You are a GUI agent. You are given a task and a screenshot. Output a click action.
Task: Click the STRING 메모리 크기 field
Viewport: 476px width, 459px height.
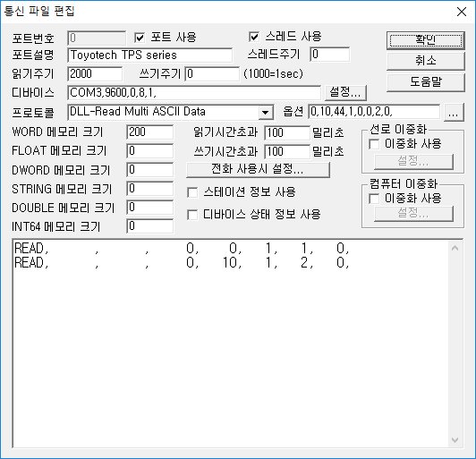[150, 189]
